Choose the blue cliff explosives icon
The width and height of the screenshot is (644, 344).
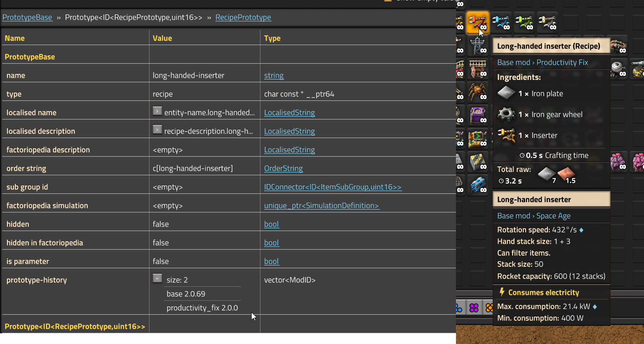coord(477,185)
